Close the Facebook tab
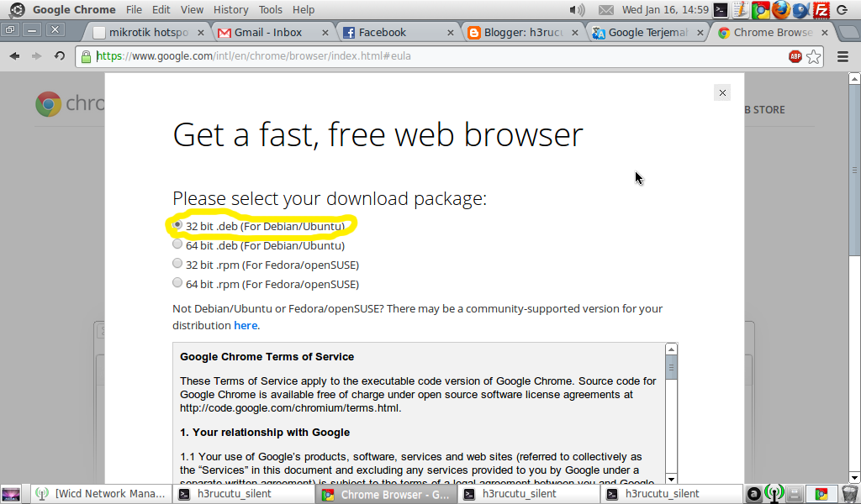861x504 pixels. point(451,33)
